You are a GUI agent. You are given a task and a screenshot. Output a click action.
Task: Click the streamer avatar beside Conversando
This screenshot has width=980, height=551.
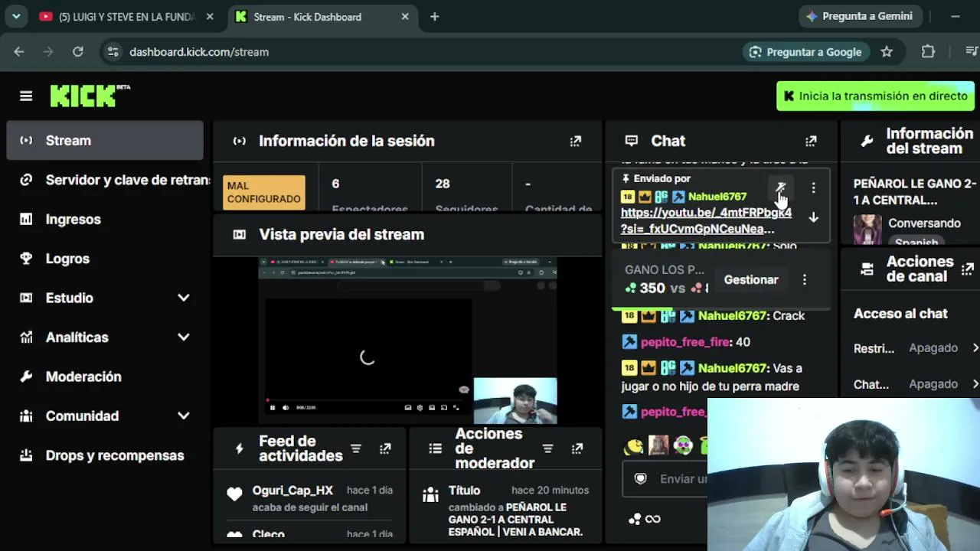[x=867, y=229]
